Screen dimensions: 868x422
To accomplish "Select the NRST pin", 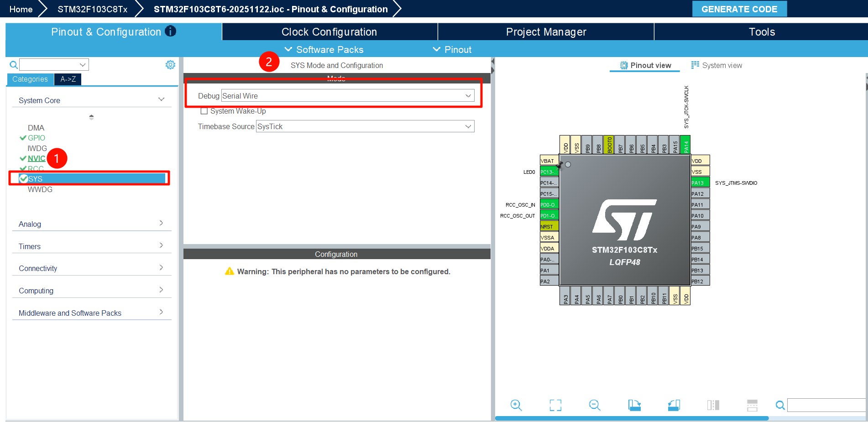I will click(x=549, y=226).
